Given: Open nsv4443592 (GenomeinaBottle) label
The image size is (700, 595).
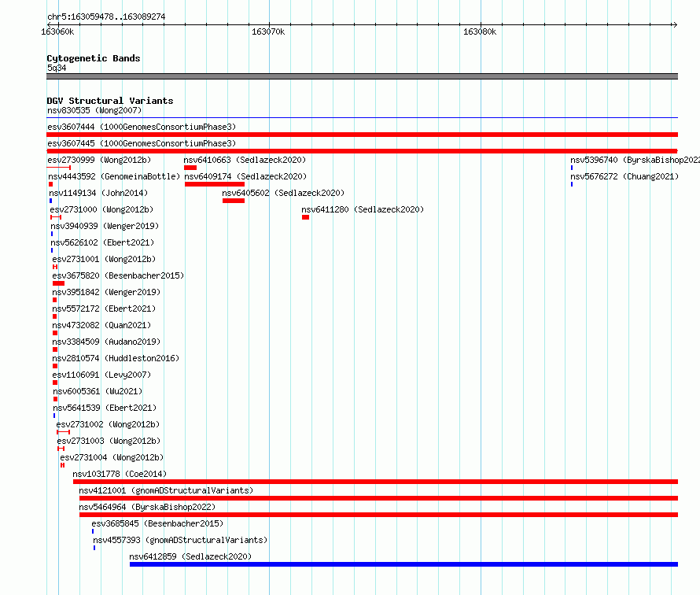Looking at the screenshot, I should [x=114, y=176].
